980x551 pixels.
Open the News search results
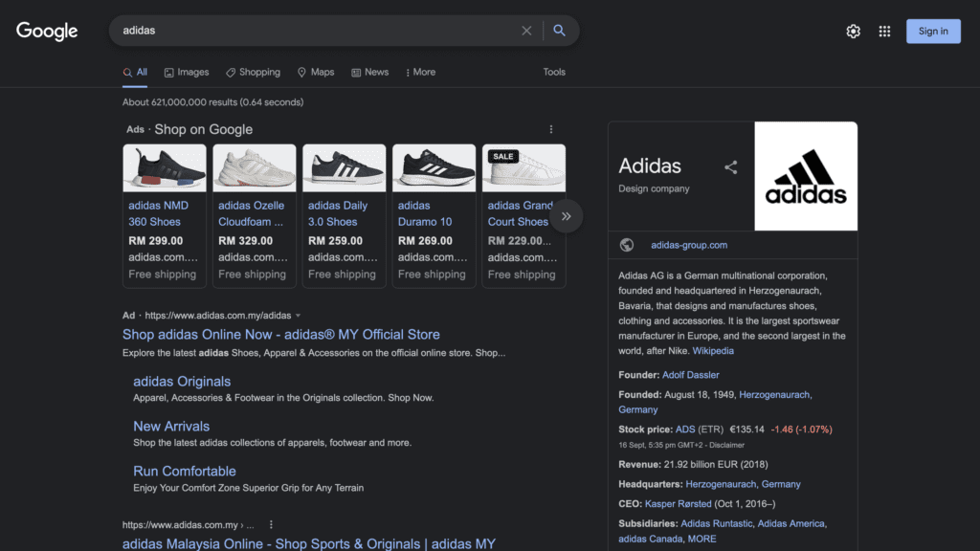coord(370,72)
